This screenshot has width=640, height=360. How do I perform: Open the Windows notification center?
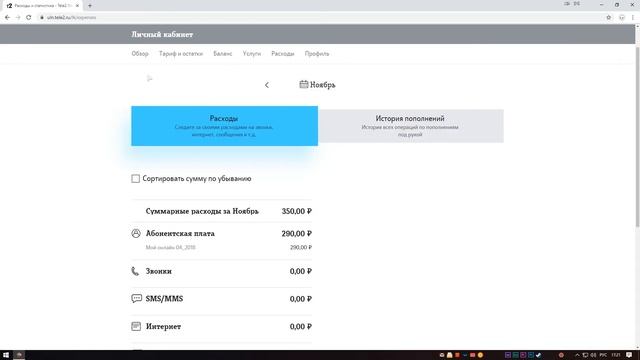(629, 355)
